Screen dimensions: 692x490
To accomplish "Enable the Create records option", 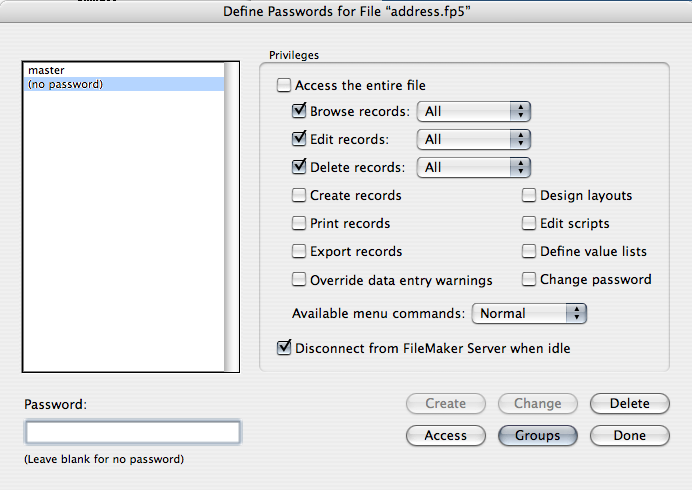I will click(x=299, y=195).
